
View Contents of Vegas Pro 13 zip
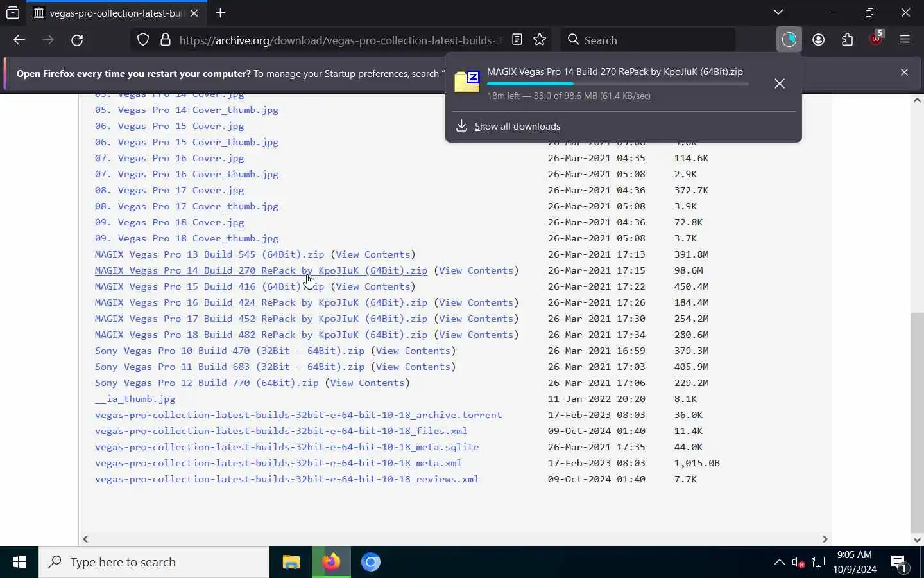coord(373,254)
